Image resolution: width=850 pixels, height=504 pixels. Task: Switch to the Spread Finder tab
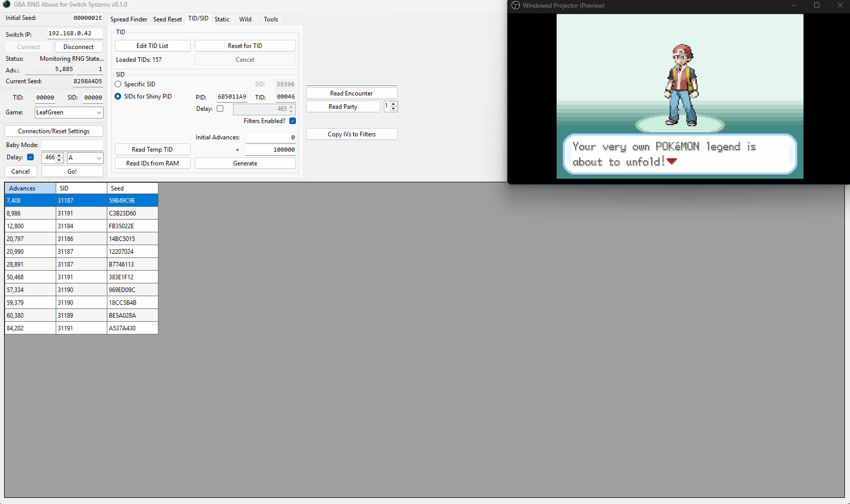129,19
